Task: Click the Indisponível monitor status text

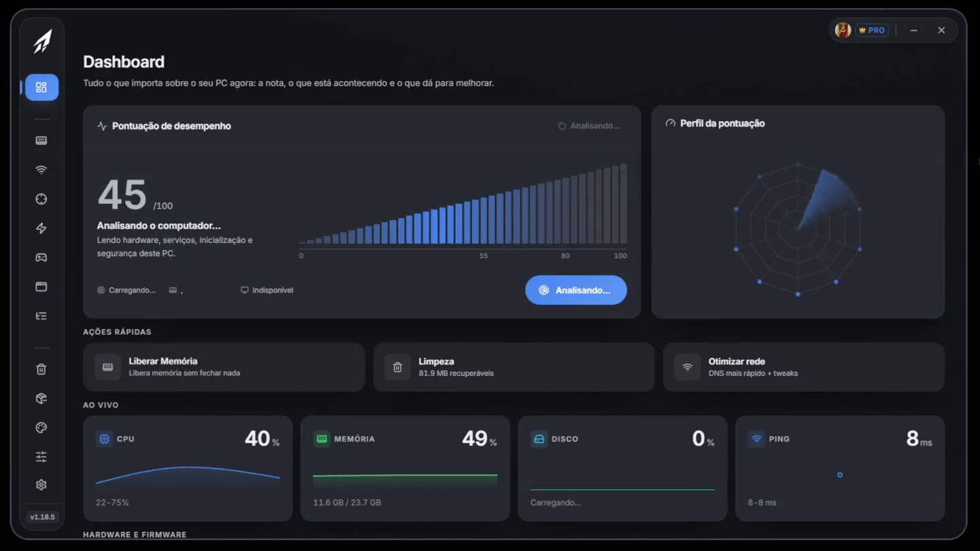Action: point(273,290)
